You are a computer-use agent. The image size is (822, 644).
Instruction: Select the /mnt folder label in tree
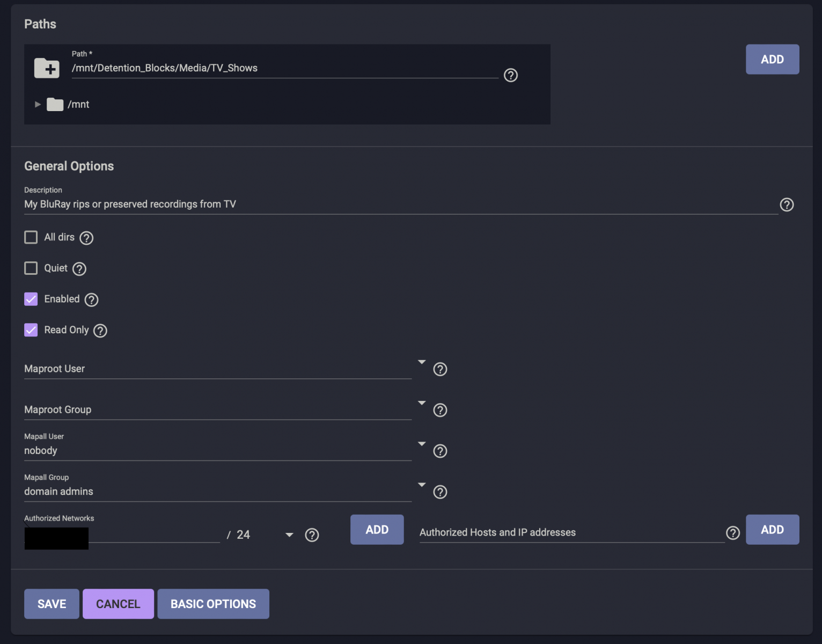(x=78, y=105)
